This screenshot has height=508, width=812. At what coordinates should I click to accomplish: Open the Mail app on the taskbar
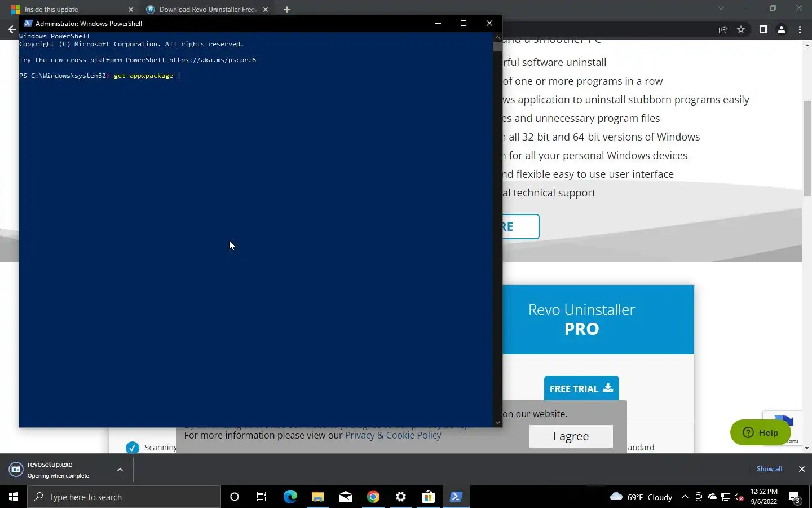(345, 497)
